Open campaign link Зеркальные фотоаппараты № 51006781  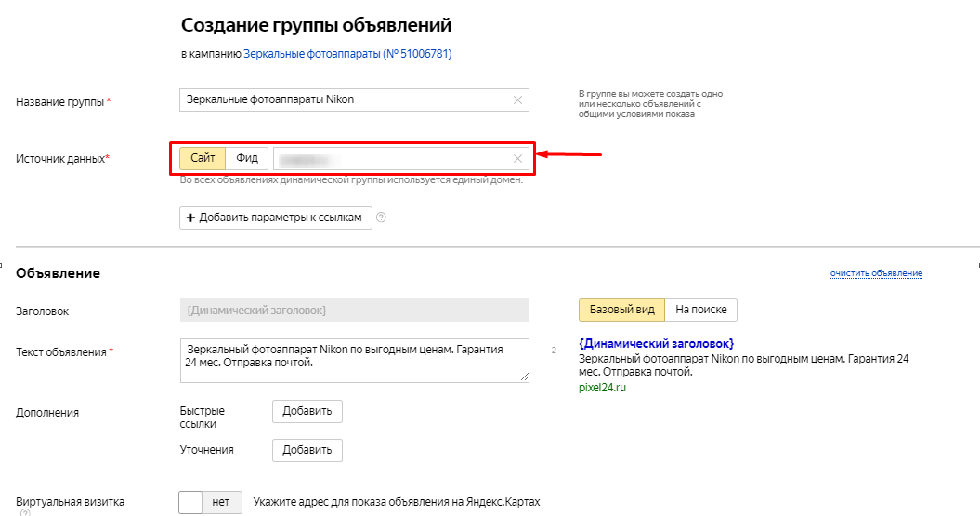(347, 54)
